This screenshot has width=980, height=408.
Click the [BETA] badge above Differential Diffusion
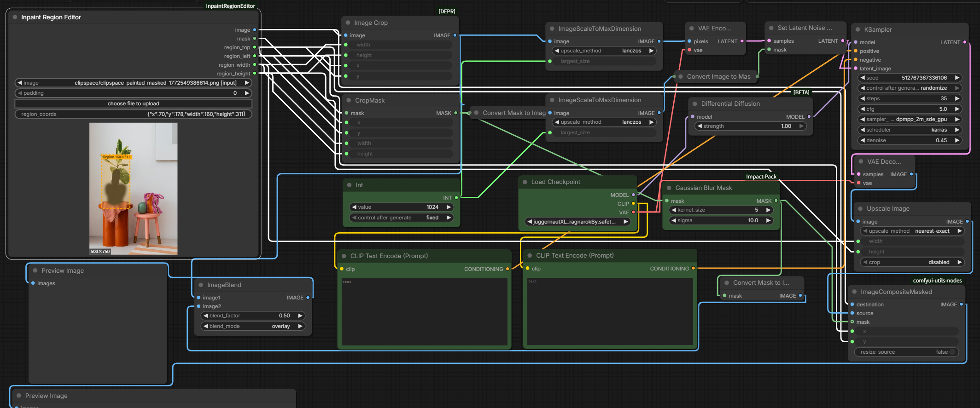click(801, 92)
